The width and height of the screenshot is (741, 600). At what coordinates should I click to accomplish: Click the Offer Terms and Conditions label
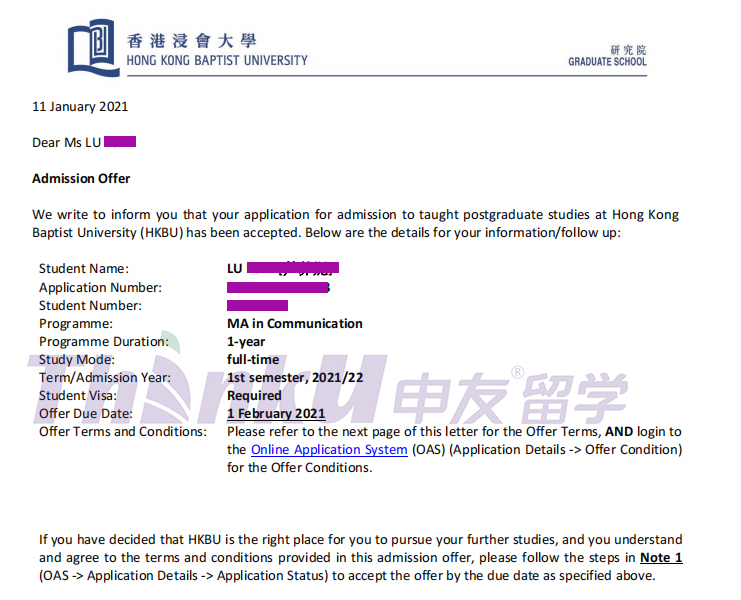click(x=123, y=431)
